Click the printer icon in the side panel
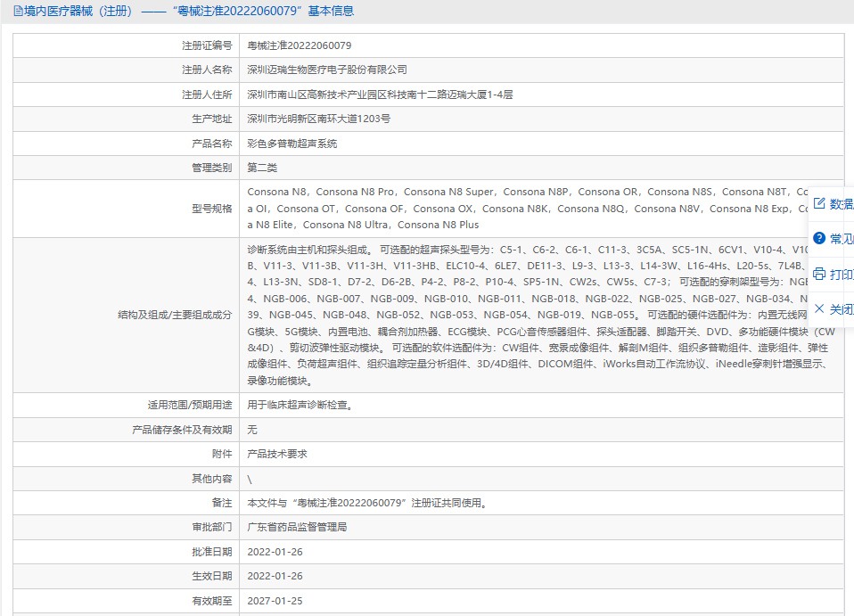Image resolution: width=854 pixels, height=616 pixels. 819,274
